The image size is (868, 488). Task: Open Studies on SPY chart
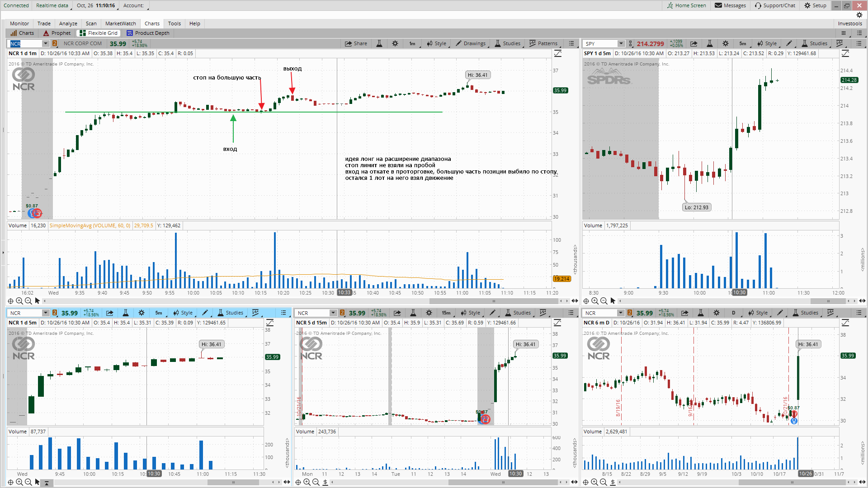(x=814, y=43)
